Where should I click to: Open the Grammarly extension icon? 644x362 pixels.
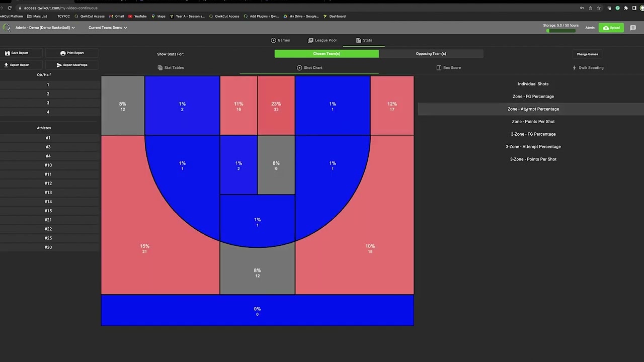(617, 8)
